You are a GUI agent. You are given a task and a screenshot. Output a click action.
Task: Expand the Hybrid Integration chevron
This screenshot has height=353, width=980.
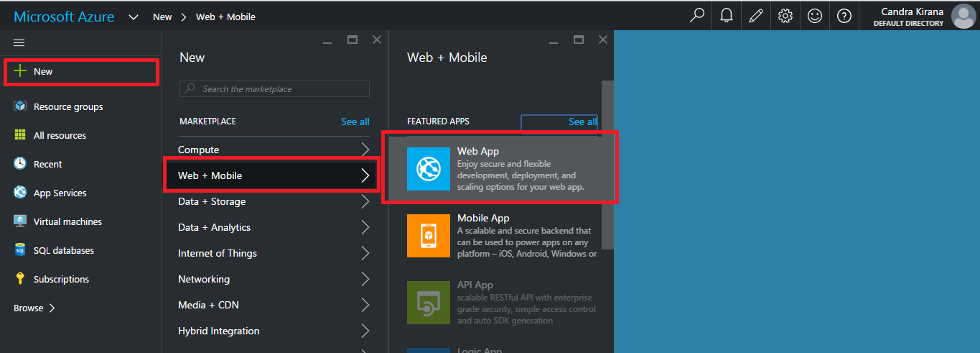[x=365, y=331]
